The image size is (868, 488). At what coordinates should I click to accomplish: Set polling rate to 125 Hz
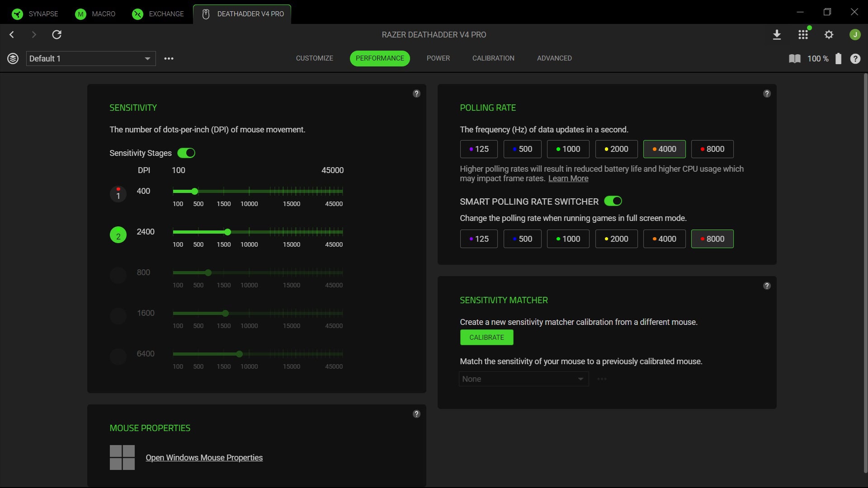click(x=479, y=149)
